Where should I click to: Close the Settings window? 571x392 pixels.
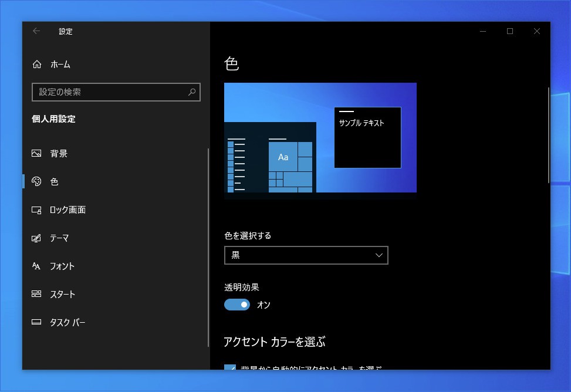[x=537, y=31]
